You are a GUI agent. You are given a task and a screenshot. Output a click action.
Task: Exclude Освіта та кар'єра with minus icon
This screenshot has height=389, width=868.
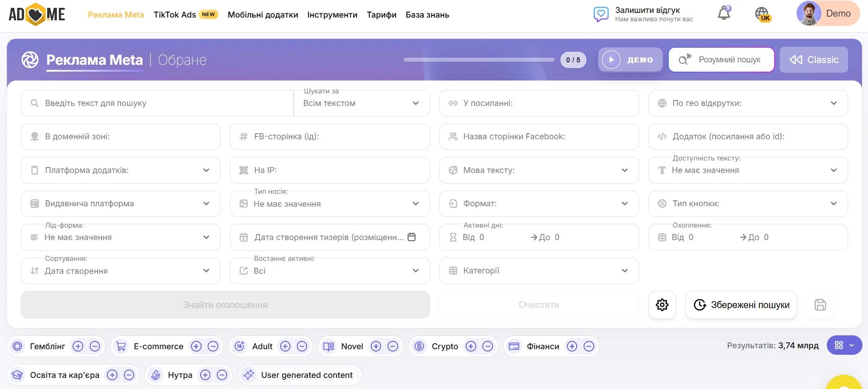coord(129,375)
